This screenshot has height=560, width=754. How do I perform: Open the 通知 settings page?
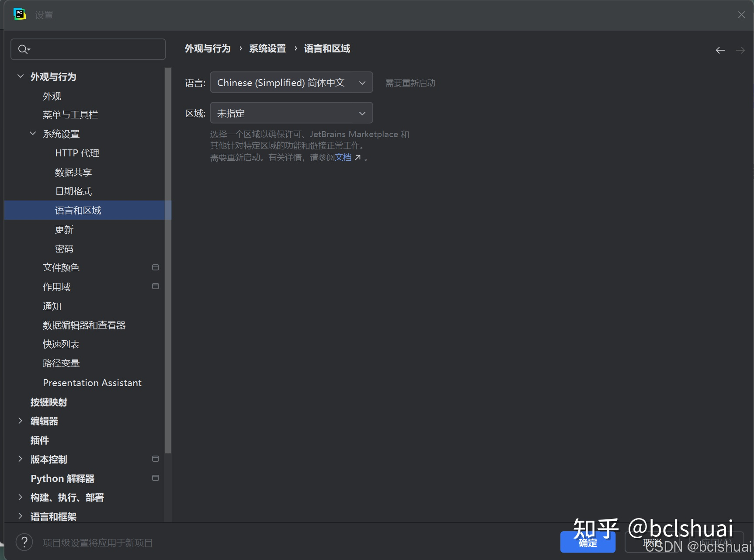point(52,306)
